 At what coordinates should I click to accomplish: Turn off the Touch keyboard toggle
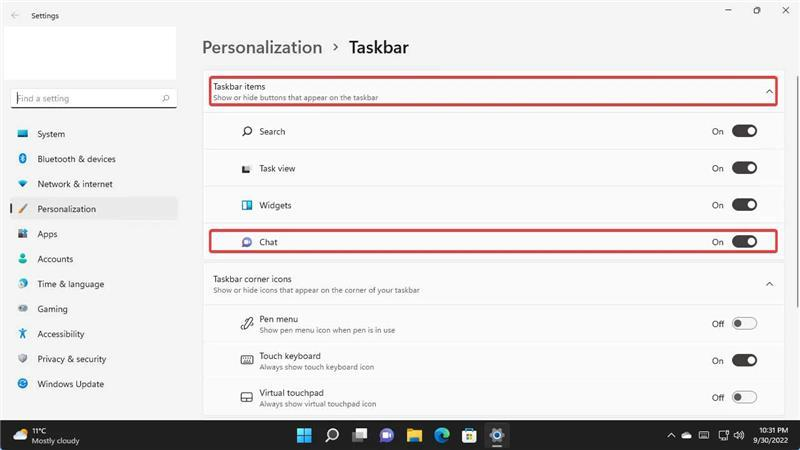click(x=744, y=360)
